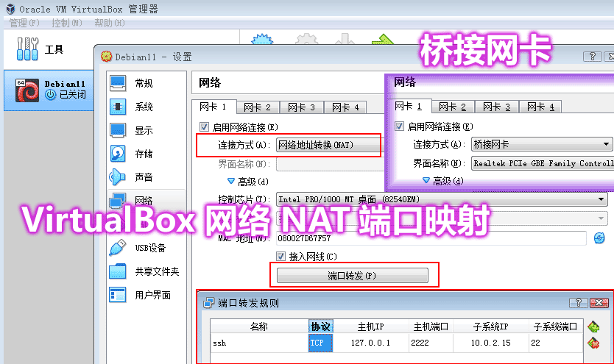The image size is (614, 364).
Task: Toggle 接入网线 cable connected checkbox
Action: [x=280, y=256]
